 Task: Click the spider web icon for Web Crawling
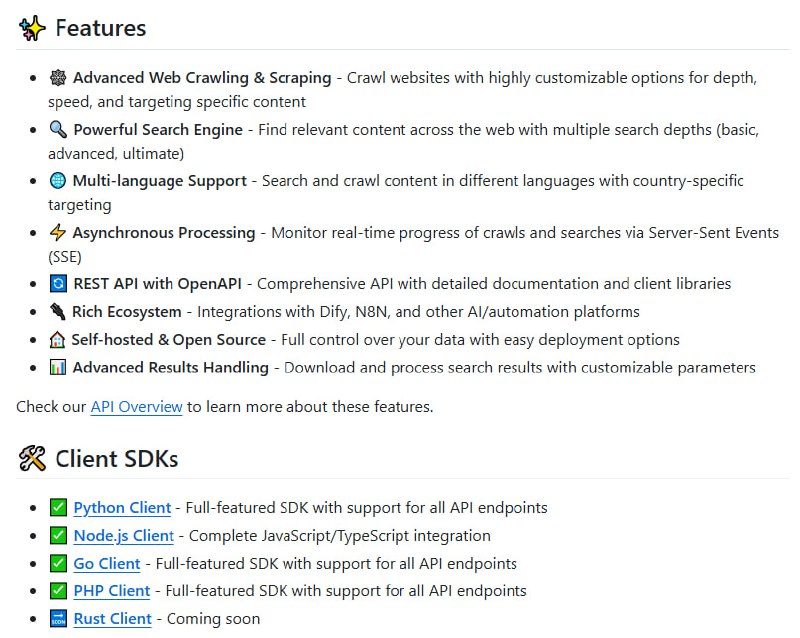[x=58, y=78]
